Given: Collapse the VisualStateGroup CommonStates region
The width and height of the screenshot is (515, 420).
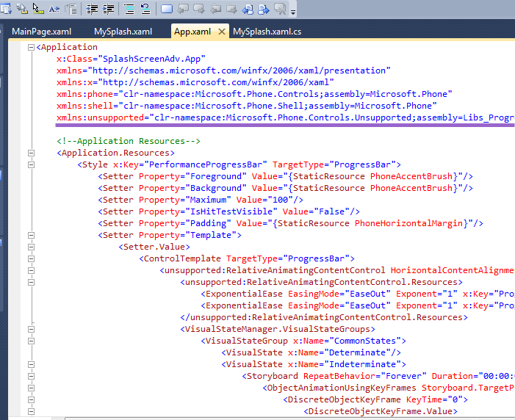Looking at the screenshot, I should pyautogui.click(x=31, y=341).
